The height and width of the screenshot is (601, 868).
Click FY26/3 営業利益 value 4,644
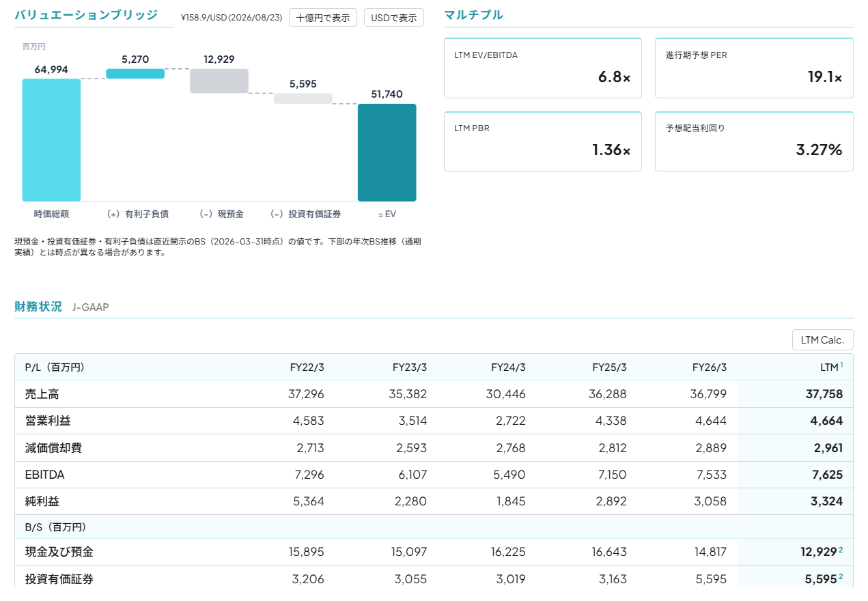pos(711,421)
